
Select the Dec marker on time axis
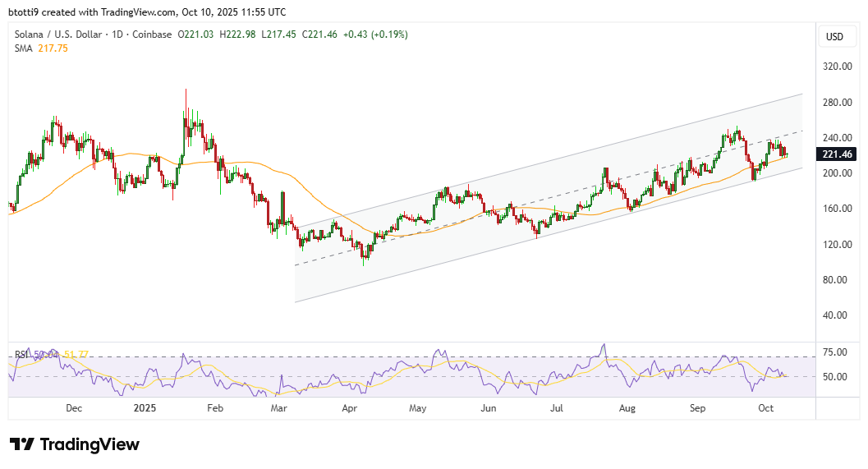tap(73, 407)
